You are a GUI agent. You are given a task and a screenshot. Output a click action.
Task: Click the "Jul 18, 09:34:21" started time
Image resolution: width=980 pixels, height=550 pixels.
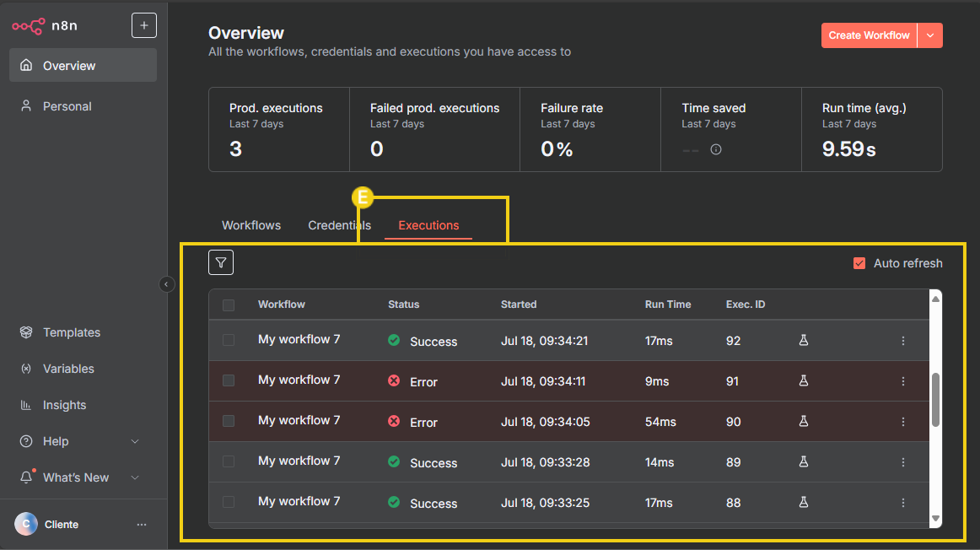(544, 341)
